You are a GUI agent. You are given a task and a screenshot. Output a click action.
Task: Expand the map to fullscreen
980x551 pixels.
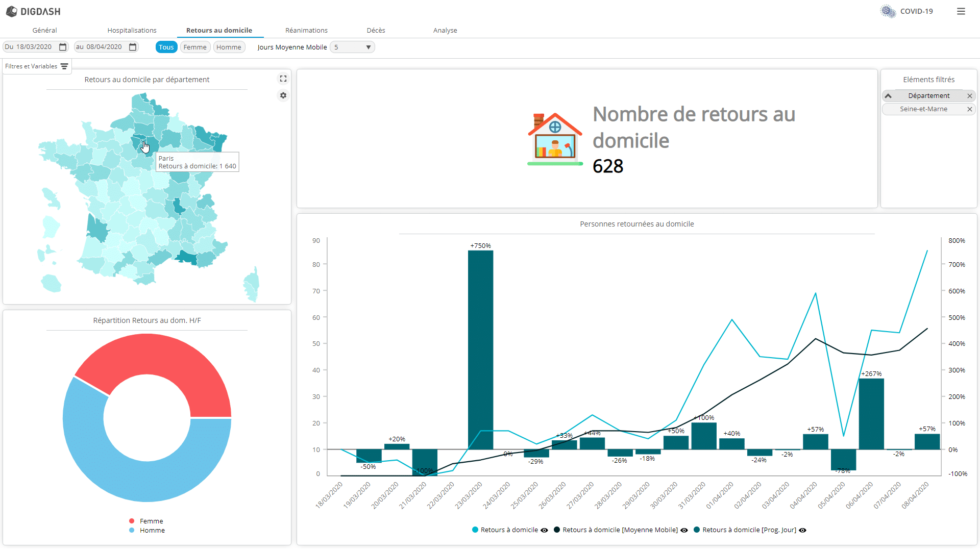click(283, 79)
